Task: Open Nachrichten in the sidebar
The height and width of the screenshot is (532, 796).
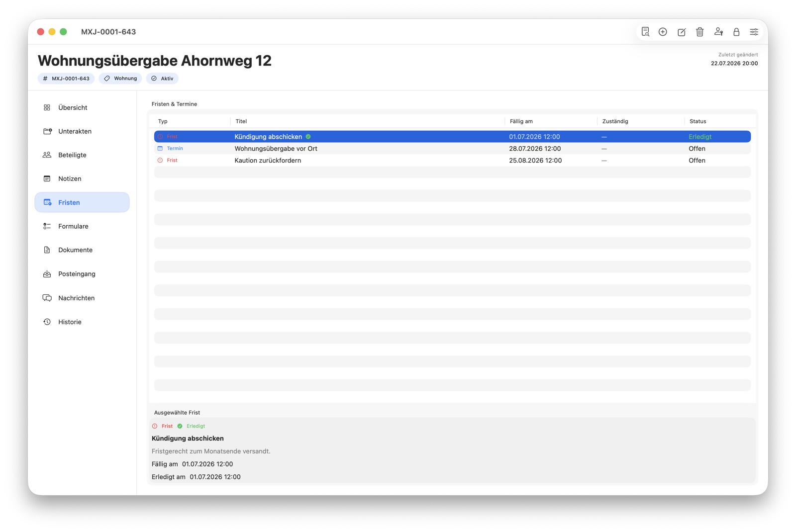Action: pos(82,298)
